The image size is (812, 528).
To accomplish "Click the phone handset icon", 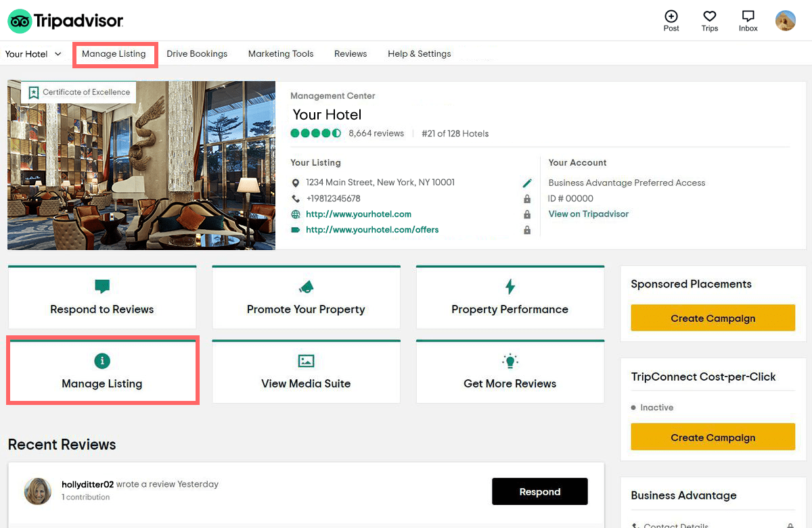I will (295, 199).
